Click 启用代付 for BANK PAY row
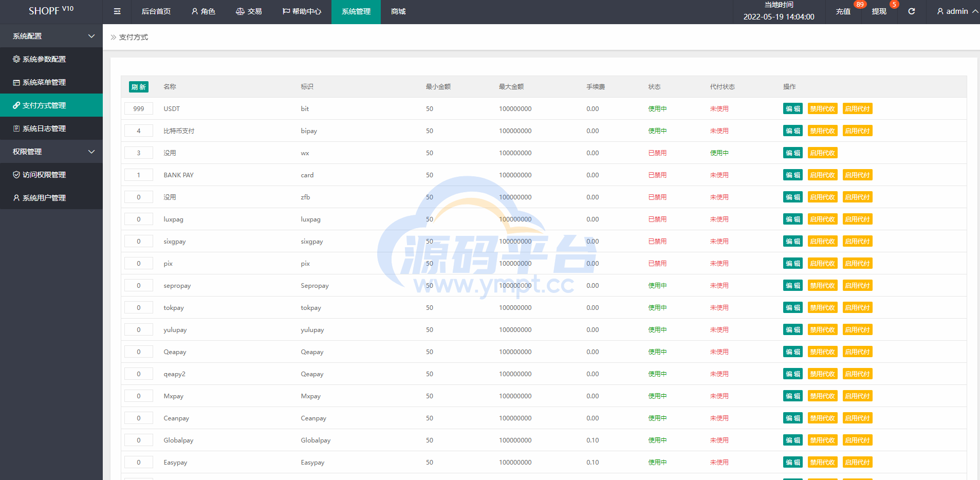Screen dimensions: 980x480 858,175
